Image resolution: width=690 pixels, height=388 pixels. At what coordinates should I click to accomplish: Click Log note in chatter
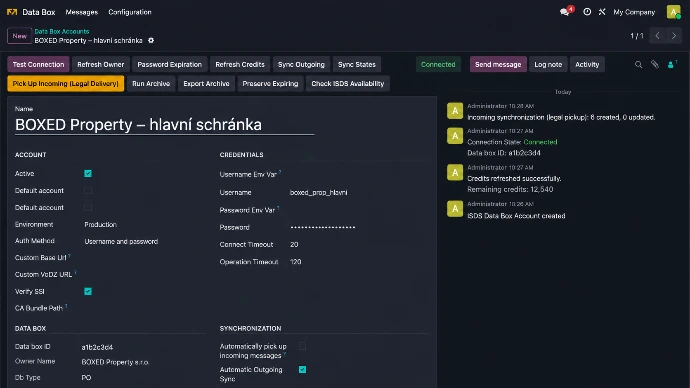548,64
